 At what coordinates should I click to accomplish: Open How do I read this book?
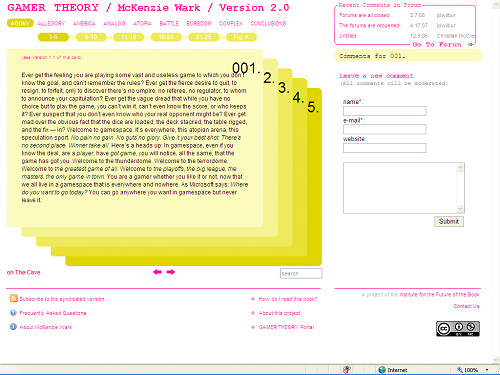(288, 299)
